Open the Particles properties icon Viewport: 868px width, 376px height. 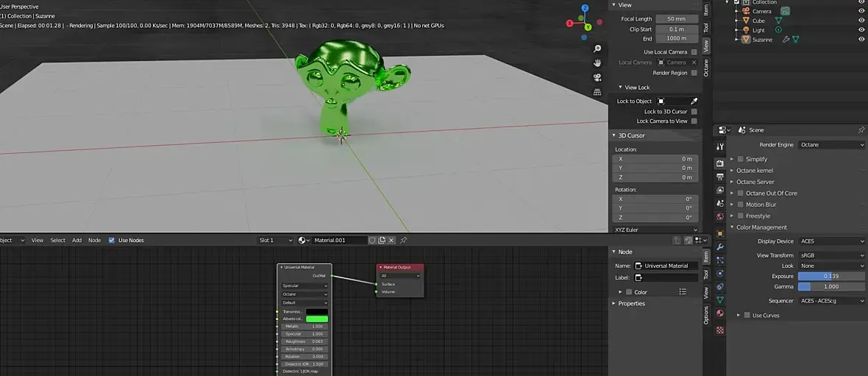720,260
